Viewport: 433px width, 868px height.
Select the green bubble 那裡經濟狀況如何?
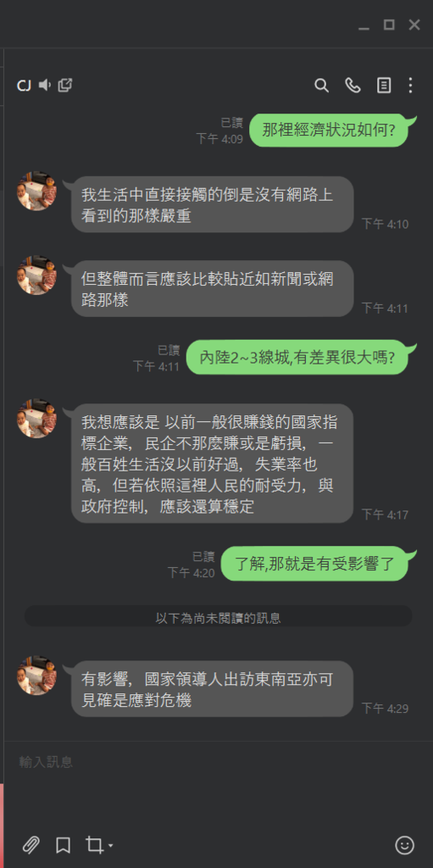point(329,130)
